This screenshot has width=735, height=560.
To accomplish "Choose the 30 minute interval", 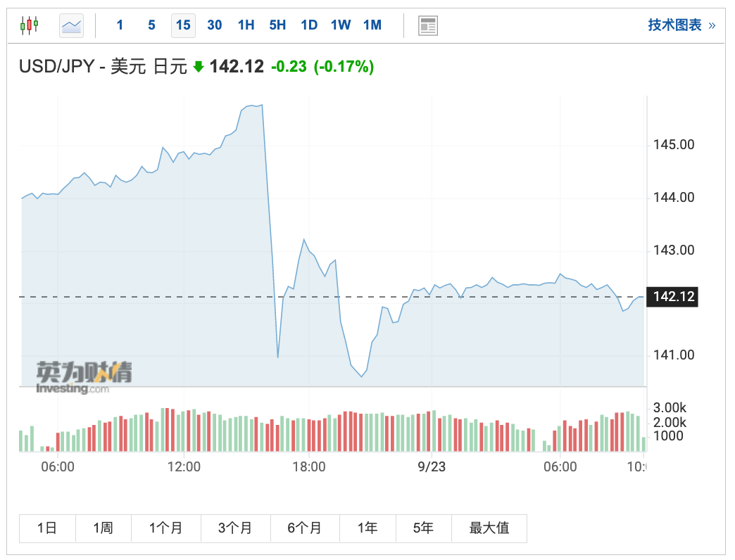I will point(215,25).
